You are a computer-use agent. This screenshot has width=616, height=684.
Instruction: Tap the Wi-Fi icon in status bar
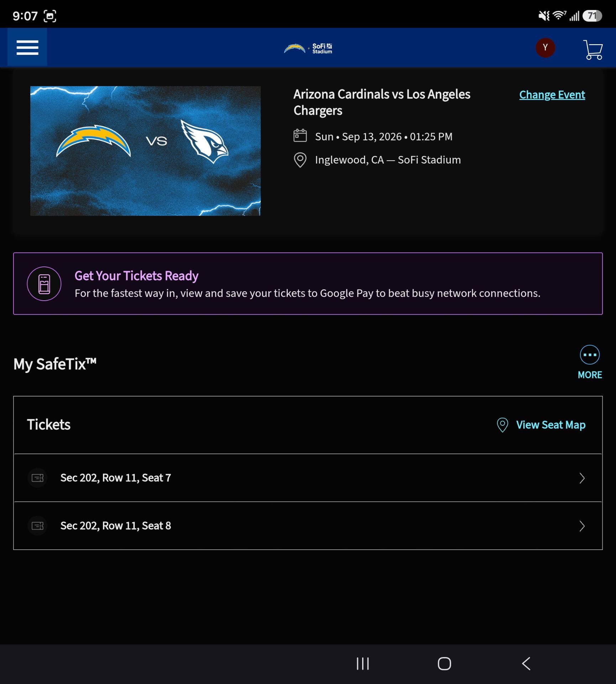tap(559, 15)
